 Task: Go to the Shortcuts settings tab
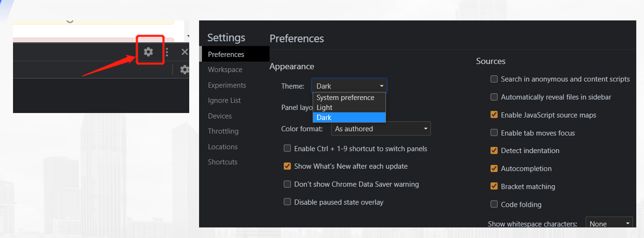(x=223, y=162)
